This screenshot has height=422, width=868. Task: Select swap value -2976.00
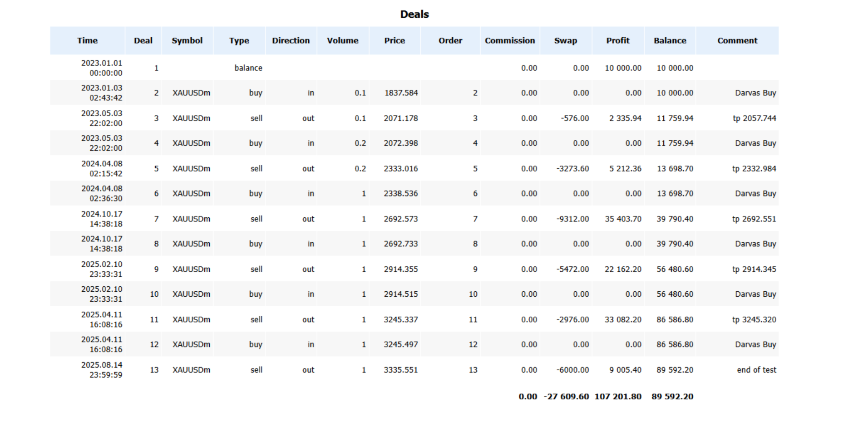tap(573, 320)
